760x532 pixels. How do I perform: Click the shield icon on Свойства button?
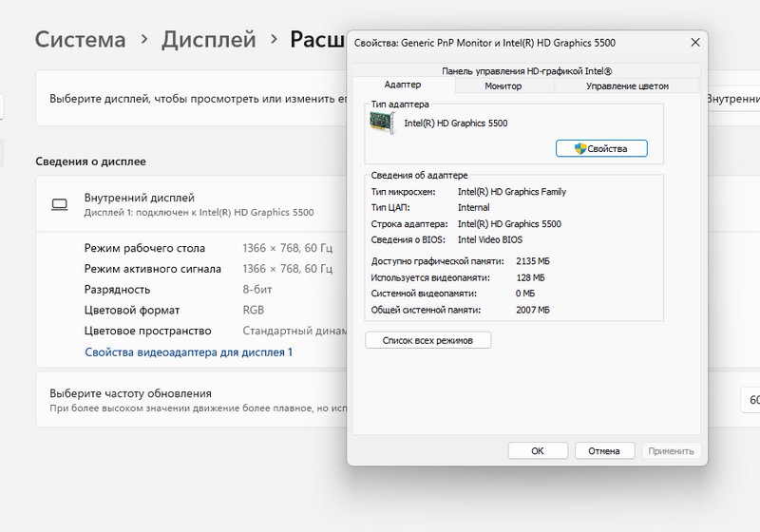click(x=580, y=148)
